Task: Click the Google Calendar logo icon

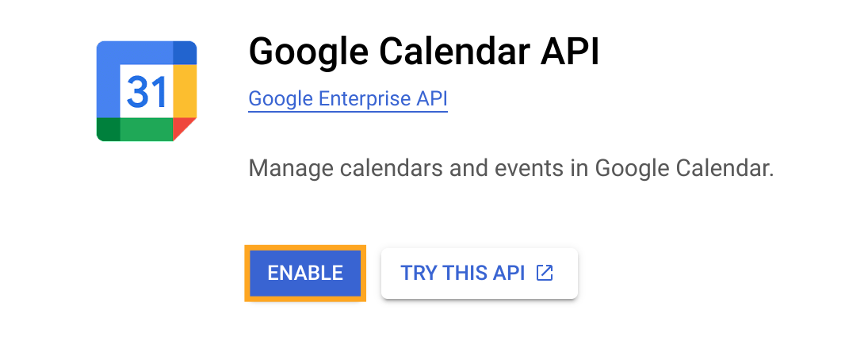Action: 147,91
